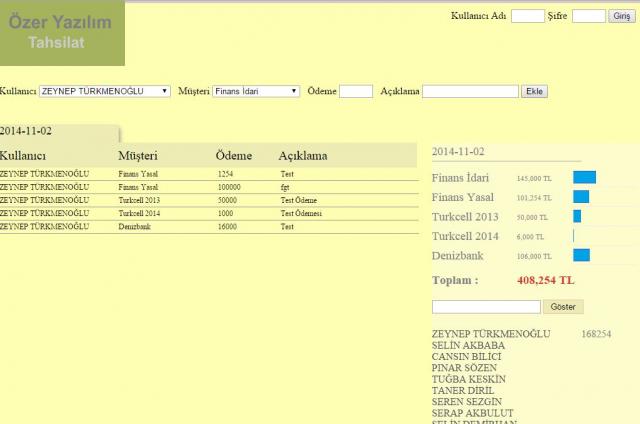The width and height of the screenshot is (640, 424).
Task: Click into the Ödeme amount field
Action: click(x=356, y=91)
